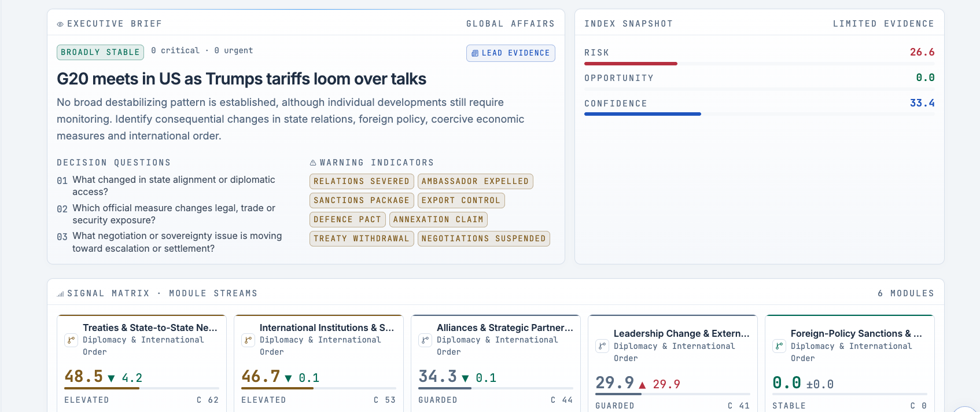Click the red Risk progress bar
980x412 pixels.
tap(631, 64)
